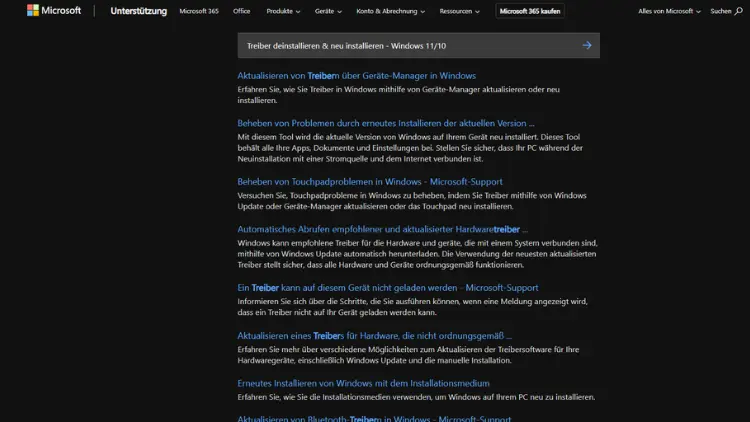Click snippet text 'Erfahren Sie, wie Sie Treiber in Windows'
This screenshot has width=750, height=422.
coord(398,95)
